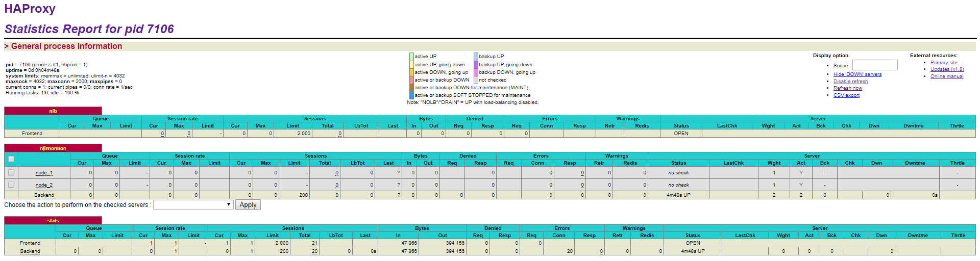Click the 'Statistics Report for pid 7106' heading

[x=89, y=29]
